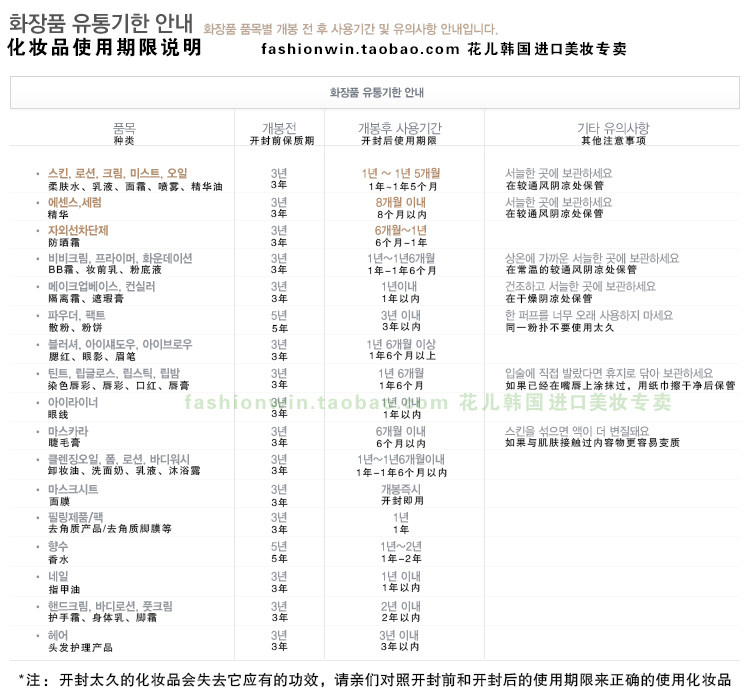This screenshot has width=750, height=700.
Task: Click the Korean label "마스크시트"
Action: tap(73, 489)
